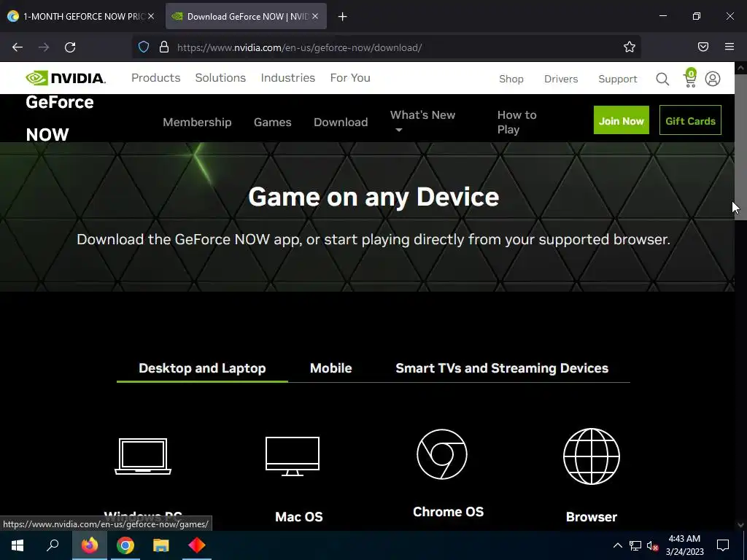Click the Chrome OS label
This screenshot has height=560, width=747.
[x=449, y=512]
